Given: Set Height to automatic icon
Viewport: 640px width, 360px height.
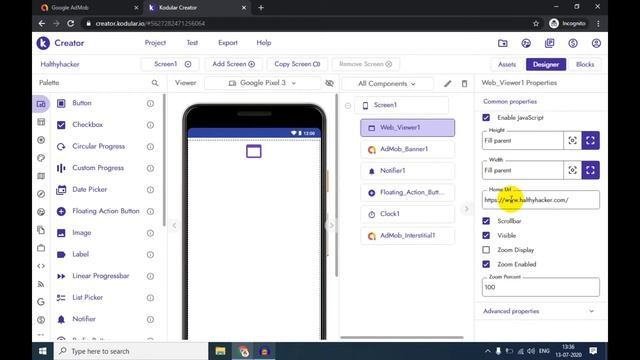Looking at the screenshot, I should tap(573, 140).
